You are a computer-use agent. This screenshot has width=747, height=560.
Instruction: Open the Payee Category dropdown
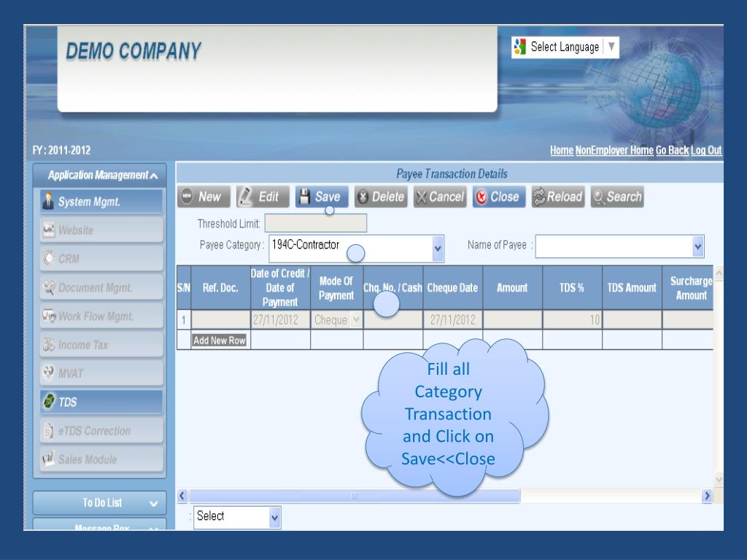438,248
